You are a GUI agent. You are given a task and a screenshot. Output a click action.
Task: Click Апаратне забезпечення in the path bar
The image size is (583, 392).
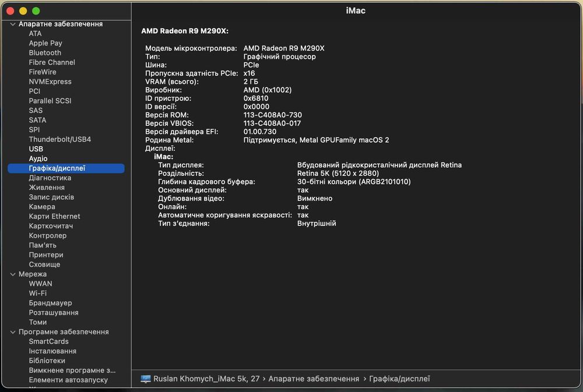coord(314,379)
